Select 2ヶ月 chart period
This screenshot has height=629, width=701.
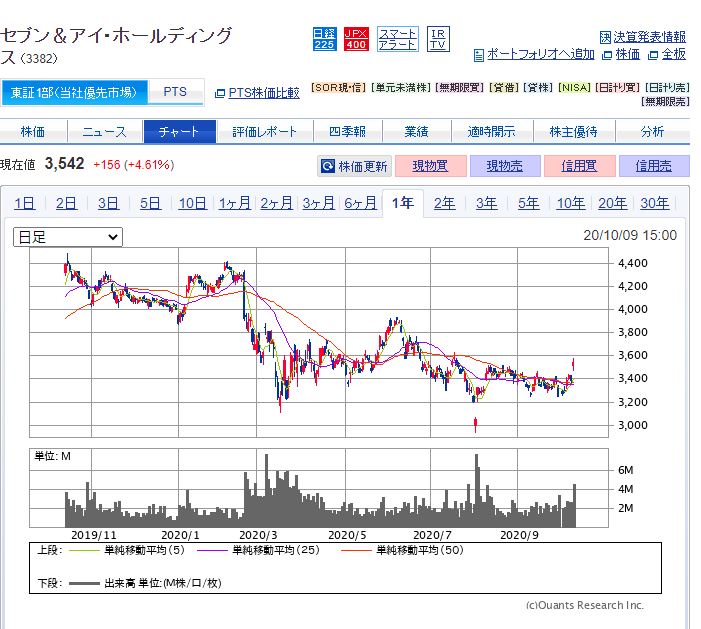276,203
